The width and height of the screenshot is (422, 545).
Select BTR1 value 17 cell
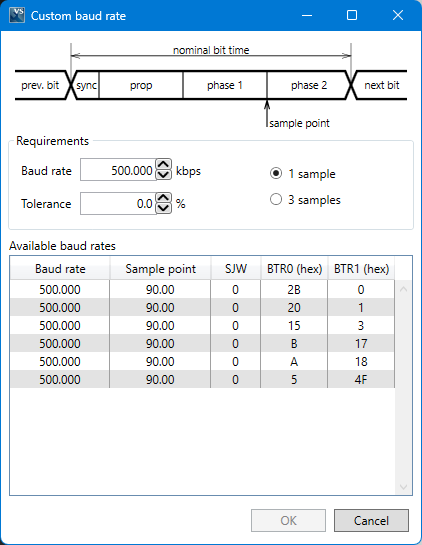[x=361, y=344]
